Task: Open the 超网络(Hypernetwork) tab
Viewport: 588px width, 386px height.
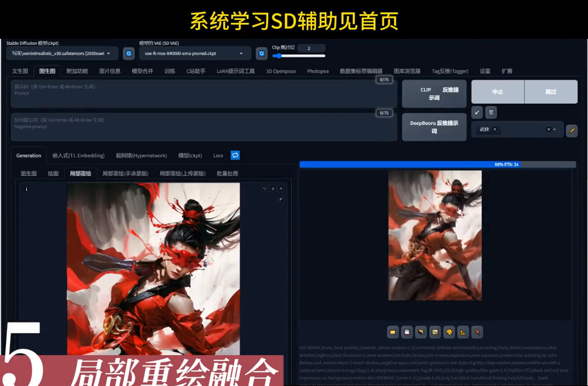Action: click(x=141, y=156)
